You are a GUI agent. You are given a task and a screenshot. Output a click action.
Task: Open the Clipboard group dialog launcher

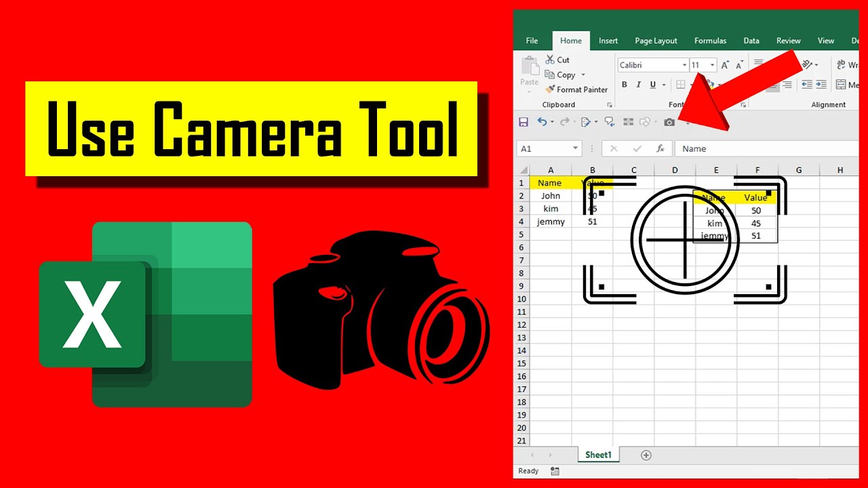(610, 105)
